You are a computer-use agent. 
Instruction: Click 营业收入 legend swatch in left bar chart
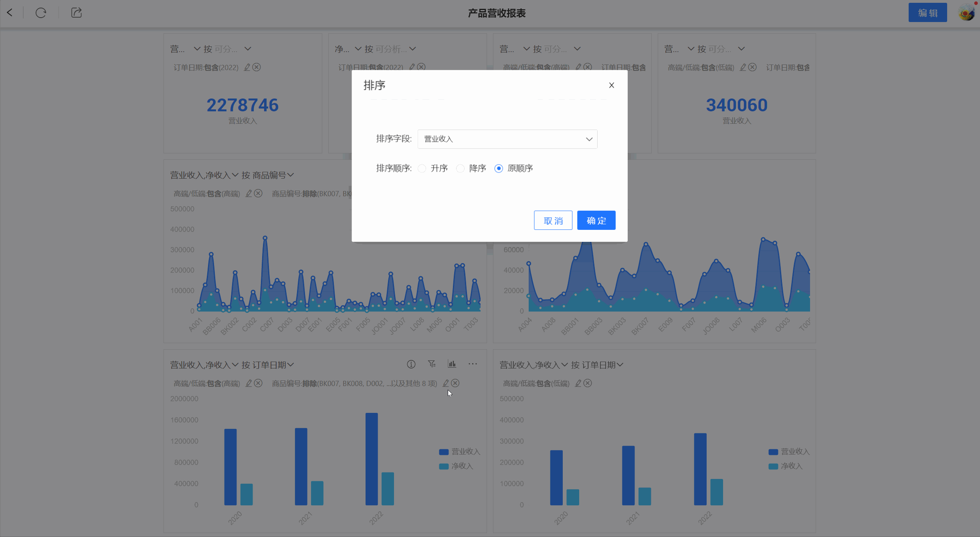point(444,452)
